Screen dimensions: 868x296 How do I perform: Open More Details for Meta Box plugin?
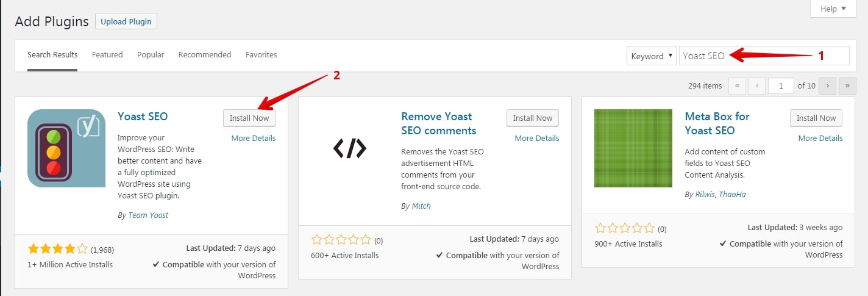[820, 139]
